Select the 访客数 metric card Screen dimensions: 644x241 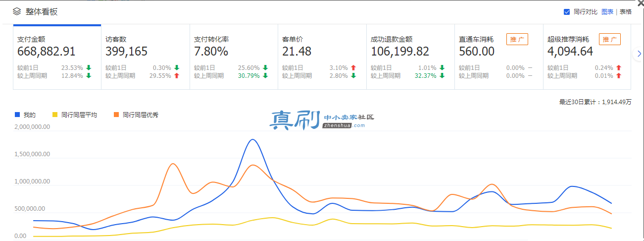(x=146, y=57)
